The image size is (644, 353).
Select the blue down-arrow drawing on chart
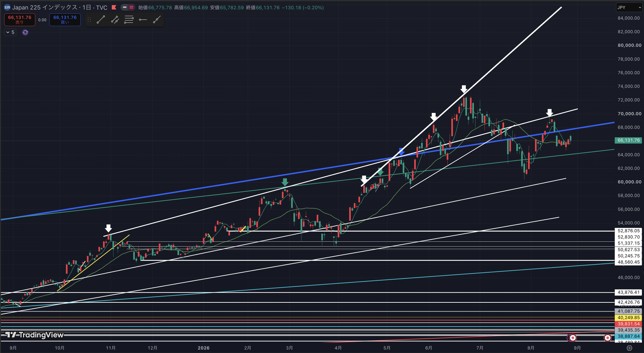pyautogui.click(x=401, y=152)
